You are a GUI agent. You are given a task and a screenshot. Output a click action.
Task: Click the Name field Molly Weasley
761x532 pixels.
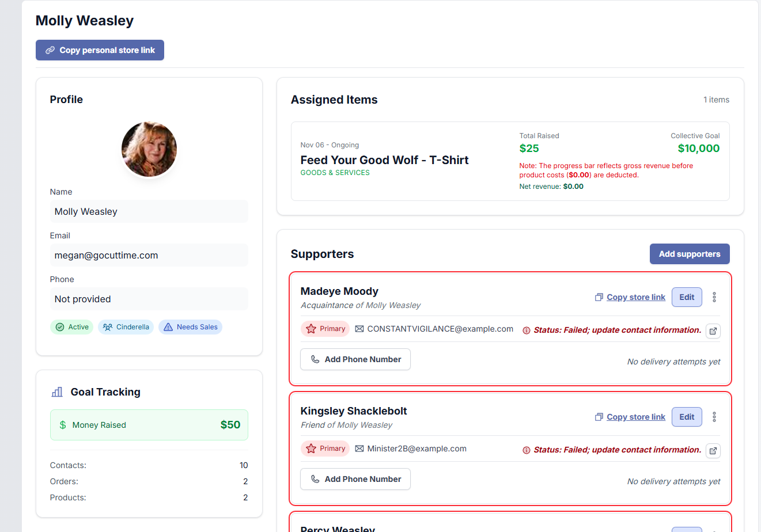[x=149, y=211]
